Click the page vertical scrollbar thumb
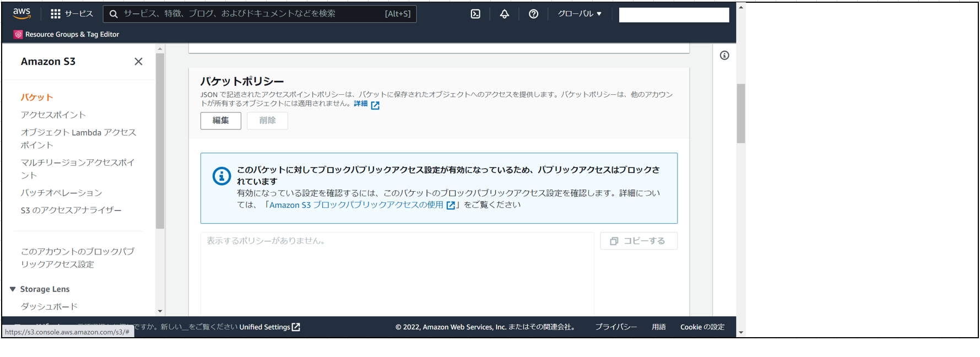Image resolution: width=980 pixels, height=357 pixels. (x=741, y=113)
